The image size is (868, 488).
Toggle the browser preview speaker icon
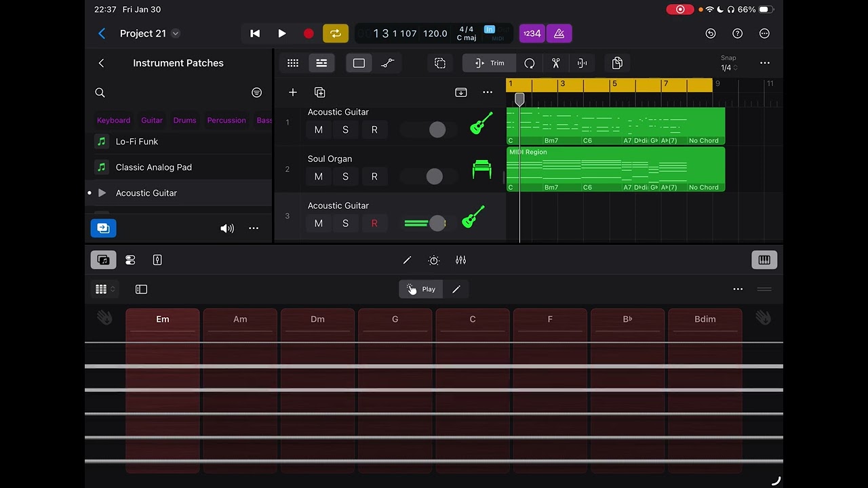(227, 228)
